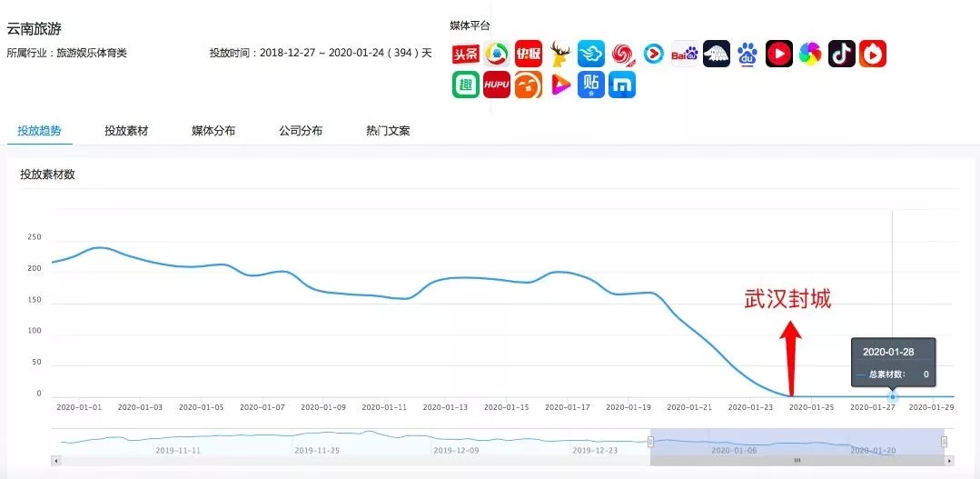Click the red Toutiao 头条 platform icon
This screenshot has height=479, width=980.
coord(465,55)
